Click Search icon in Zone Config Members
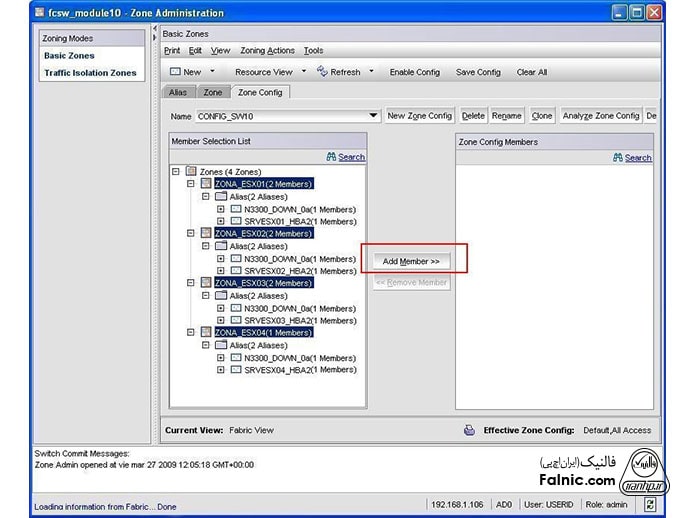The height and width of the screenshot is (518, 694). [x=618, y=157]
